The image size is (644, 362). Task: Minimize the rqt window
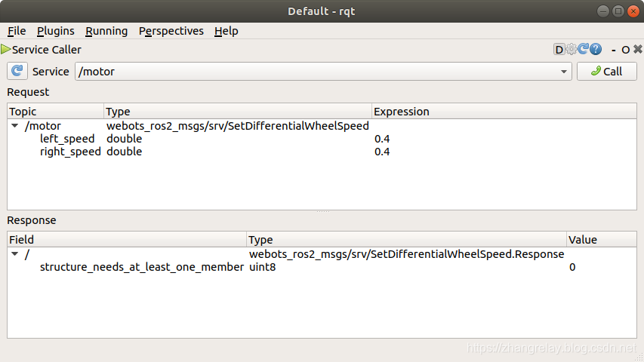[603, 11]
